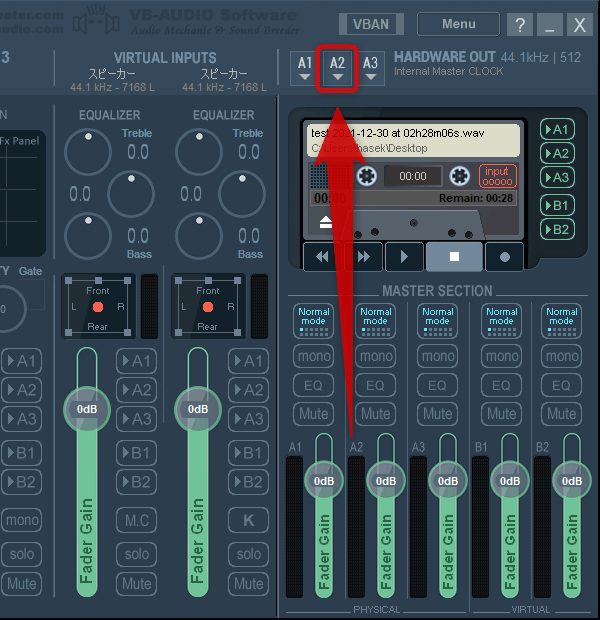Mute the second virtual input
This screenshot has width=600, height=620.
pyautogui.click(x=248, y=584)
